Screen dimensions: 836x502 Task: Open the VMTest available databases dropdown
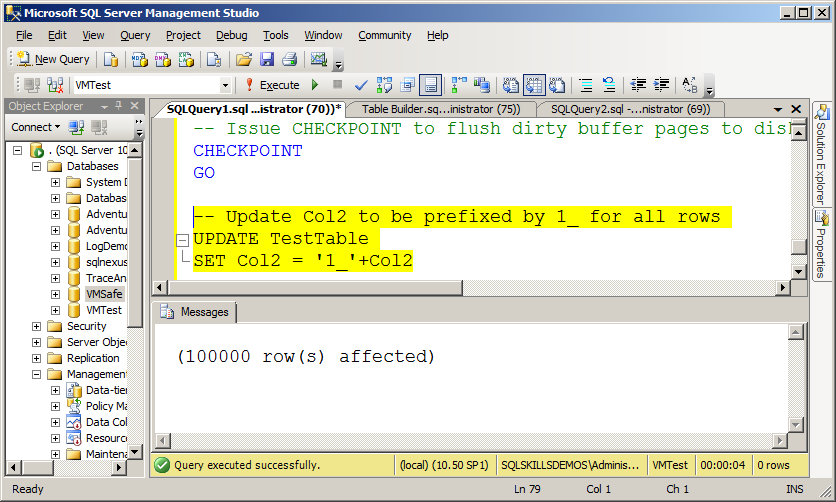tap(225, 85)
